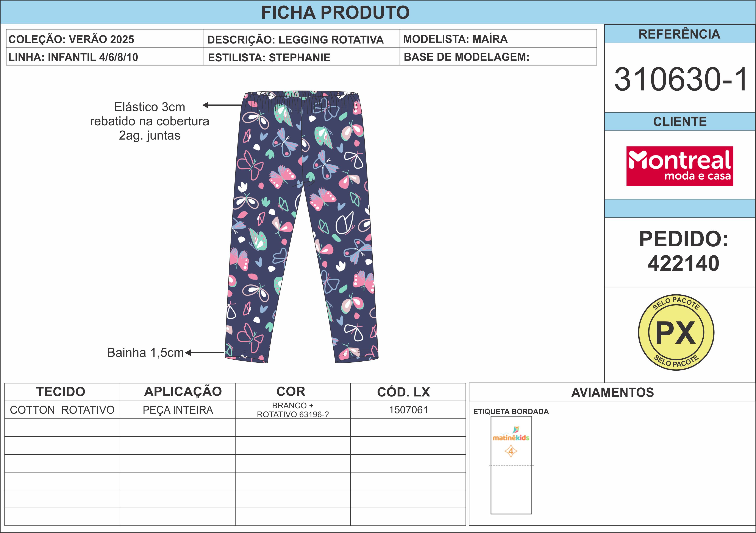
Task: Select the matinêkids embroidered label logo
Action: coord(511,434)
